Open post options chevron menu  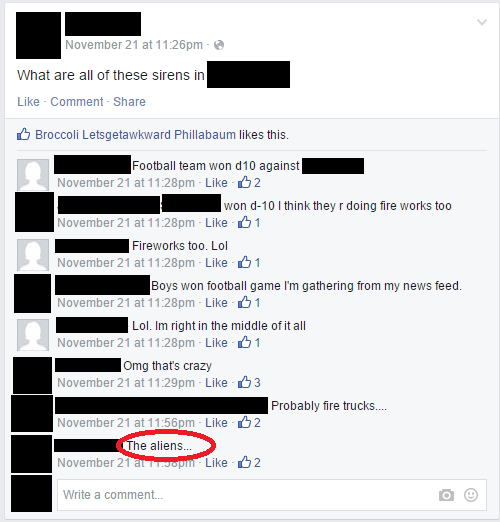(482, 23)
